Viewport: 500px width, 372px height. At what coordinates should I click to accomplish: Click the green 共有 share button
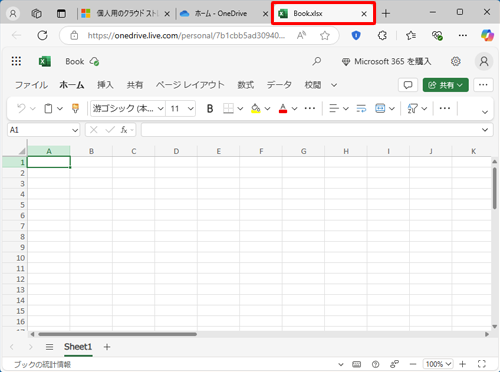click(446, 85)
